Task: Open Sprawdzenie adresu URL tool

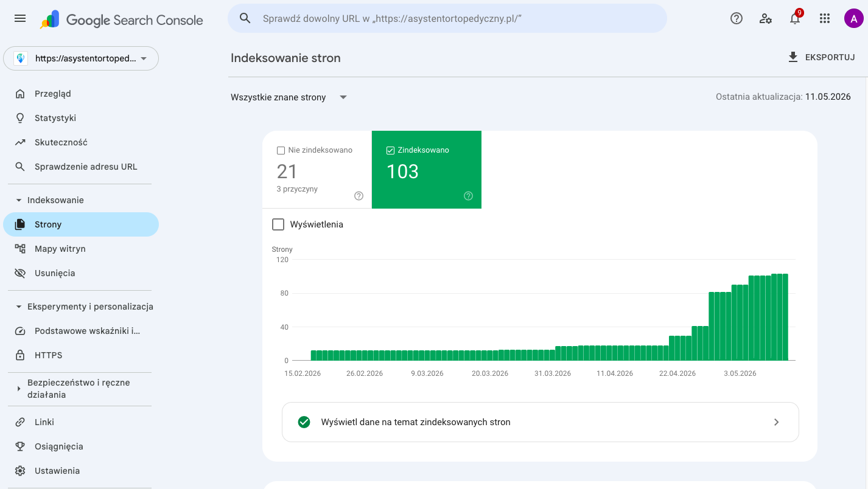Action: coord(80,167)
